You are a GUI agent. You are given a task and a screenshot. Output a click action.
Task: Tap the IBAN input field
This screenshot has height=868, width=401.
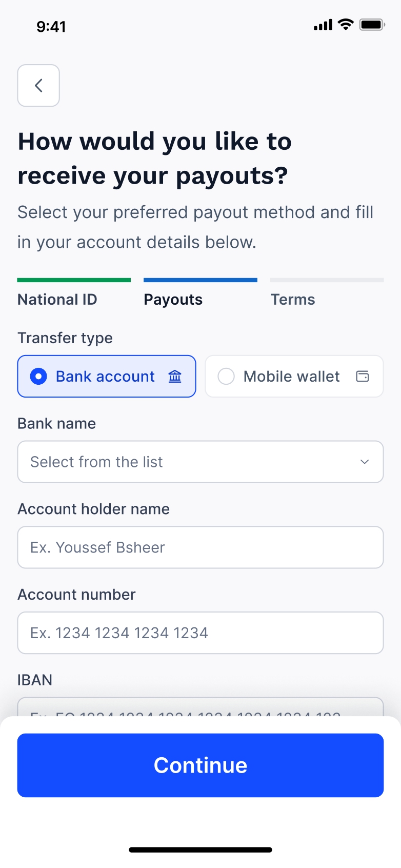click(200, 707)
